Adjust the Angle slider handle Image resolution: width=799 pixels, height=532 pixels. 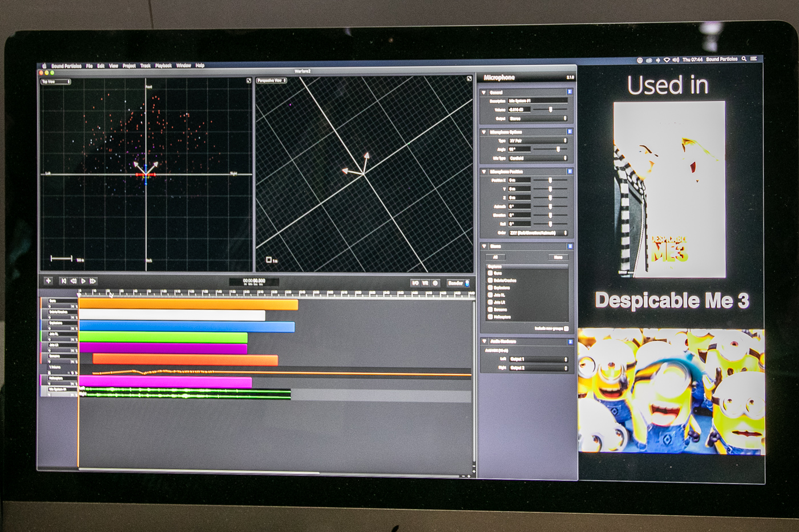point(558,149)
